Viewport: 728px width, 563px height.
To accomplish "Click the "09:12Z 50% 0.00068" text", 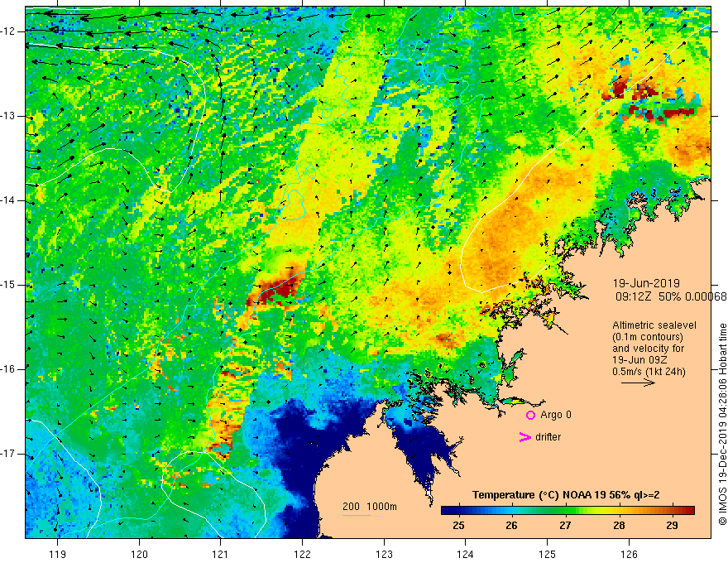I will pos(672,296).
